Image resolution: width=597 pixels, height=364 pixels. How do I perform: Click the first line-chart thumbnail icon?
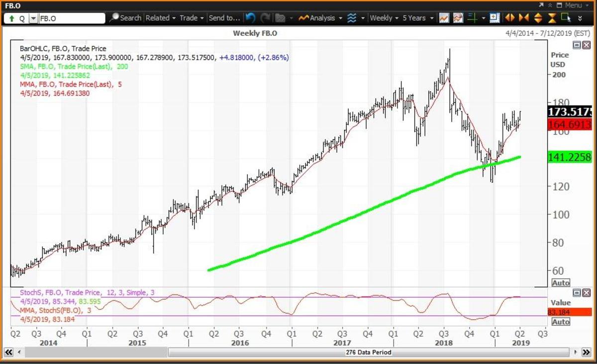[x=444, y=18]
